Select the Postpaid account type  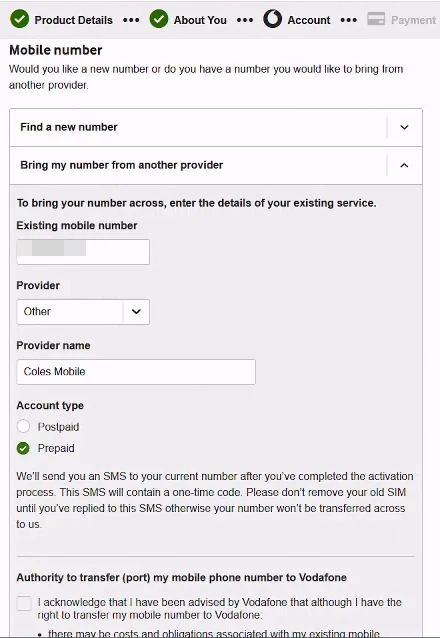pyautogui.click(x=23, y=426)
